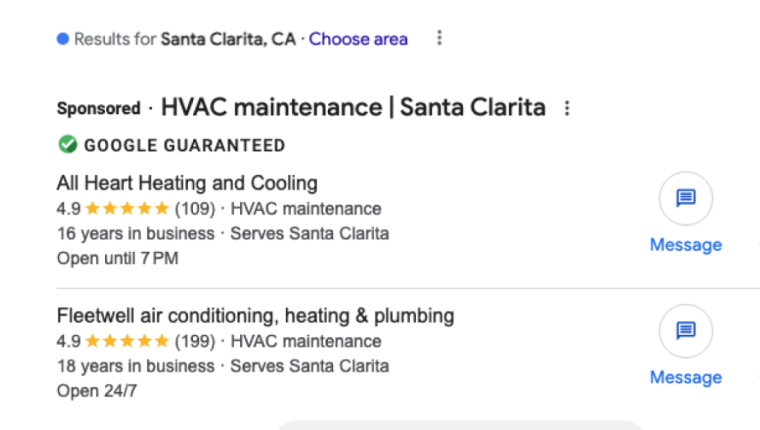760x430 pixels.
Task: Open the sponsored HVAC maintenance options menu
Action: (x=567, y=108)
